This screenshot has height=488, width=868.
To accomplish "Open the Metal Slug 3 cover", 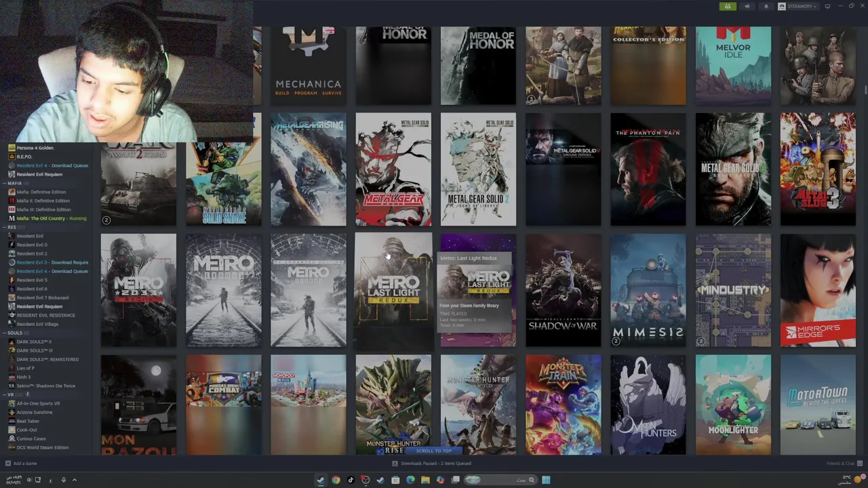I will (818, 169).
